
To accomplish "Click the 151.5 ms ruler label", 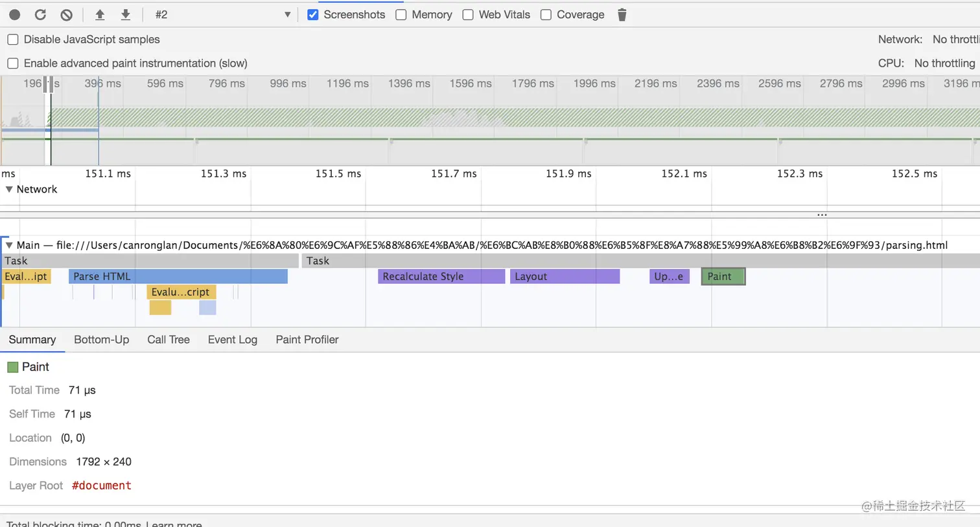I will 338,174.
